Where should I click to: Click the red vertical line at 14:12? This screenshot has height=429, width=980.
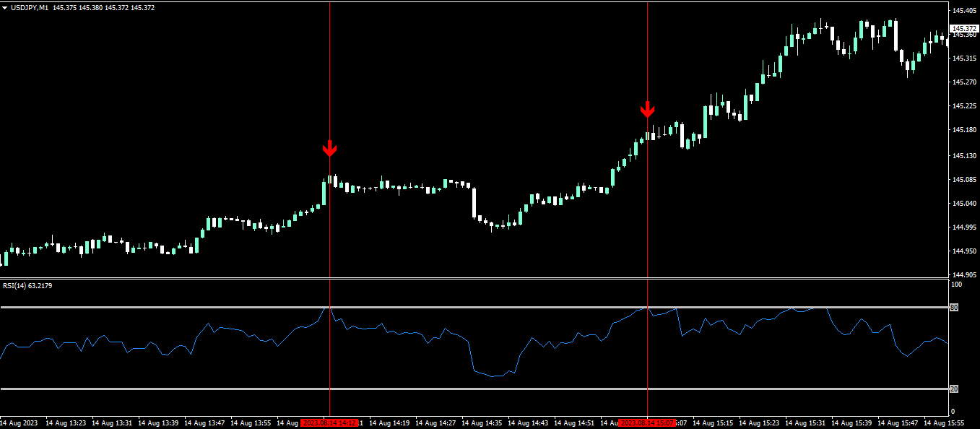click(x=329, y=209)
